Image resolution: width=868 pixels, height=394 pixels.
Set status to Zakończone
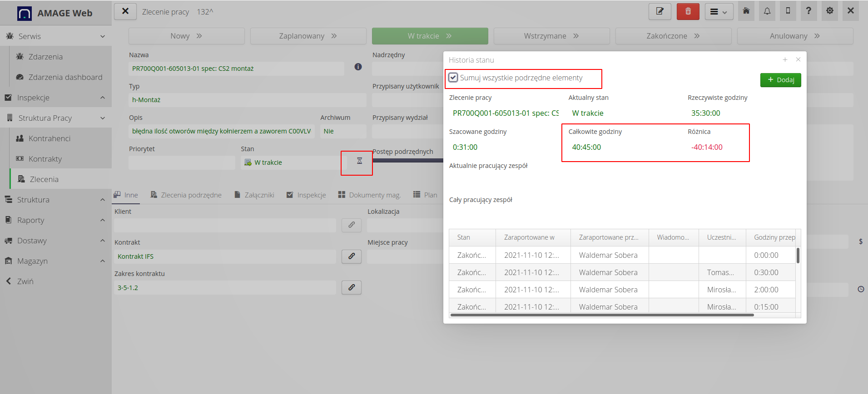[x=673, y=36]
